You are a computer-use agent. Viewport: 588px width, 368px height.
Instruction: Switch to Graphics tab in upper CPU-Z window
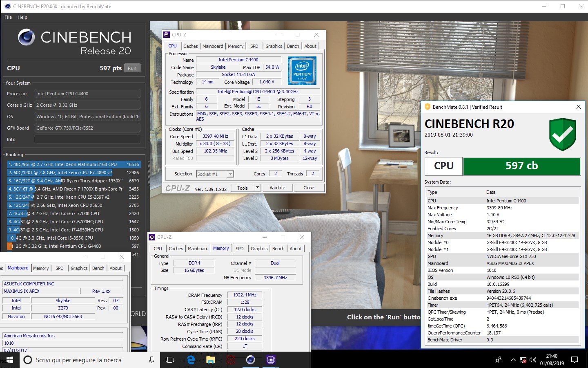[x=274, y=46]
